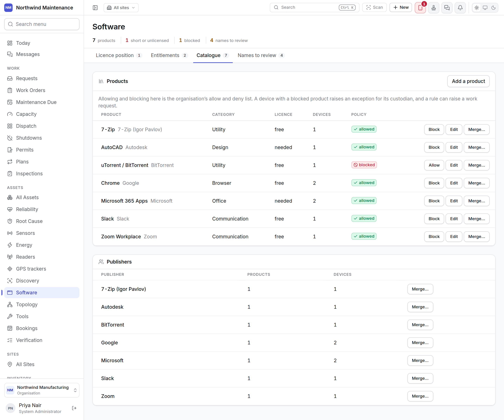Expand the All sites dropdown
This screenshot has width=504, height=420.
pos(121,8)
